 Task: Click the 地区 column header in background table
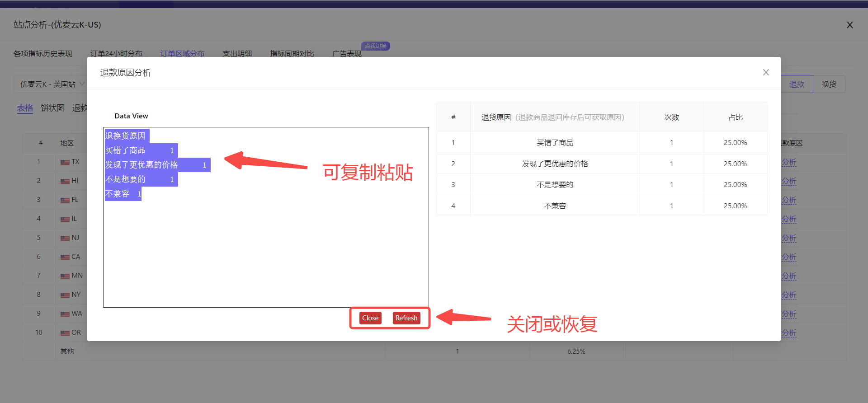click(67, 143)
